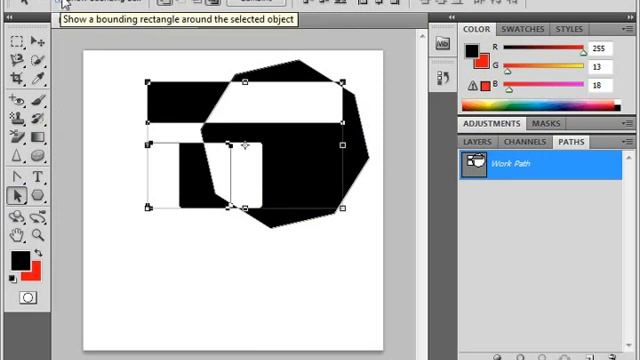
Task: Switch to the Layers tab
Action: (477, 142)
